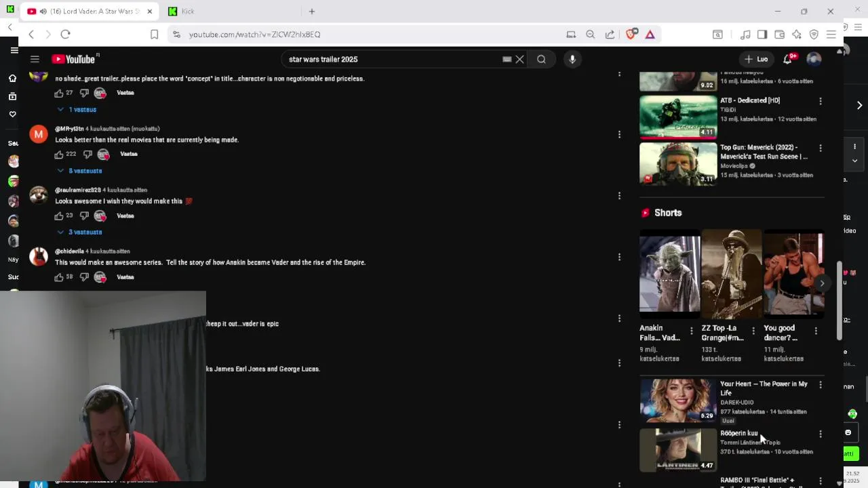Click the share page icon in address bar
The width and height of the screenshot is (868, 488).
click(x=610, y=35)
